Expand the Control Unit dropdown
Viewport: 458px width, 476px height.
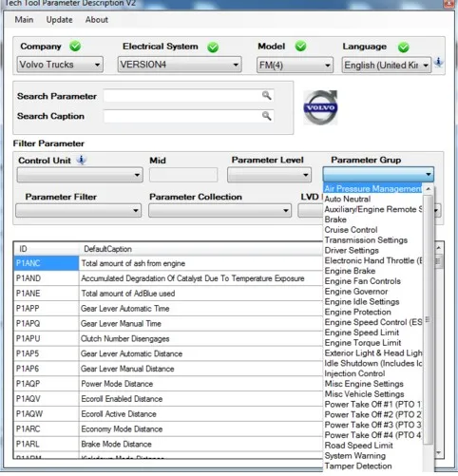(x=80, y=175)
